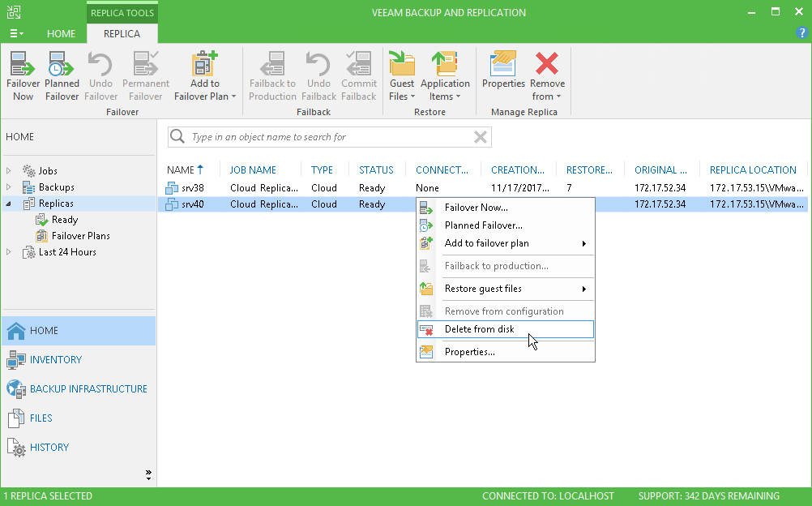Viewport: 812px width, 506px height.
Task: Click Failback to production... menu entry
Action: pyautogui.click(x=506, y=266)
